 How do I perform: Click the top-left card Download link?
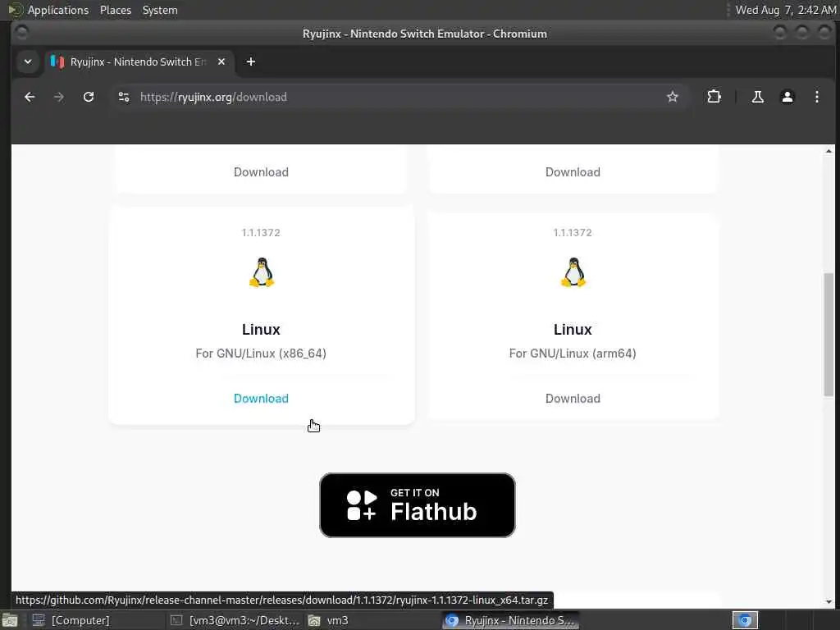coord(261,172)
